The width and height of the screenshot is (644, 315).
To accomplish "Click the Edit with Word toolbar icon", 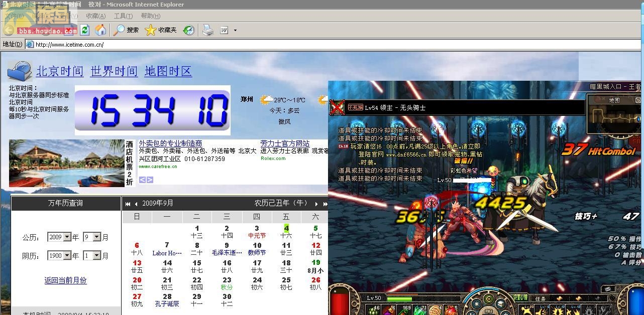I will 224,30.
